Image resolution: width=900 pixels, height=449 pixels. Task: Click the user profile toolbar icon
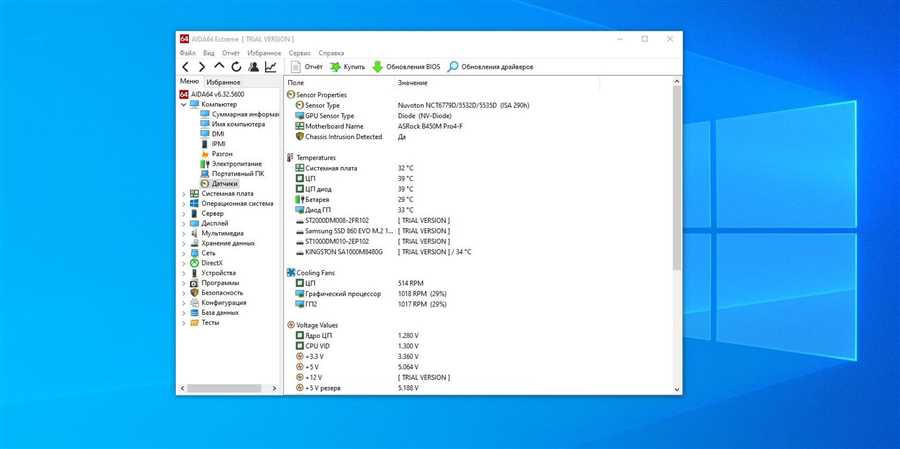[253, 67]
